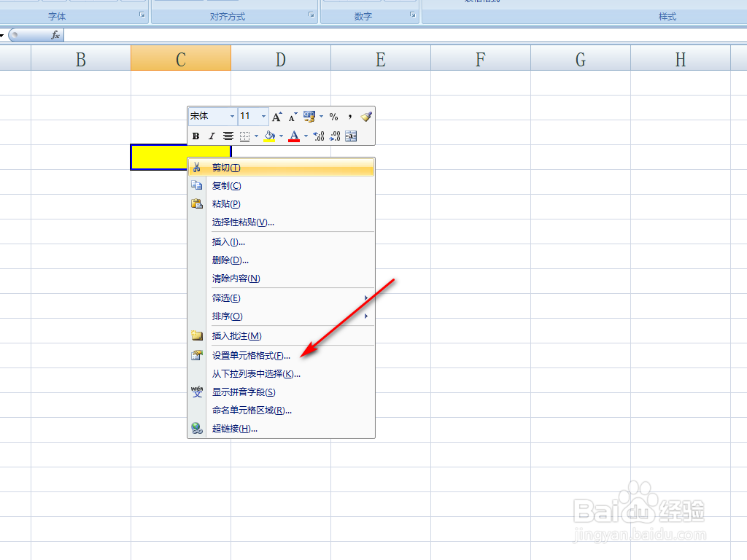
Task: Click globe link icon beside 超链接
Action: [x=197, y=428]
